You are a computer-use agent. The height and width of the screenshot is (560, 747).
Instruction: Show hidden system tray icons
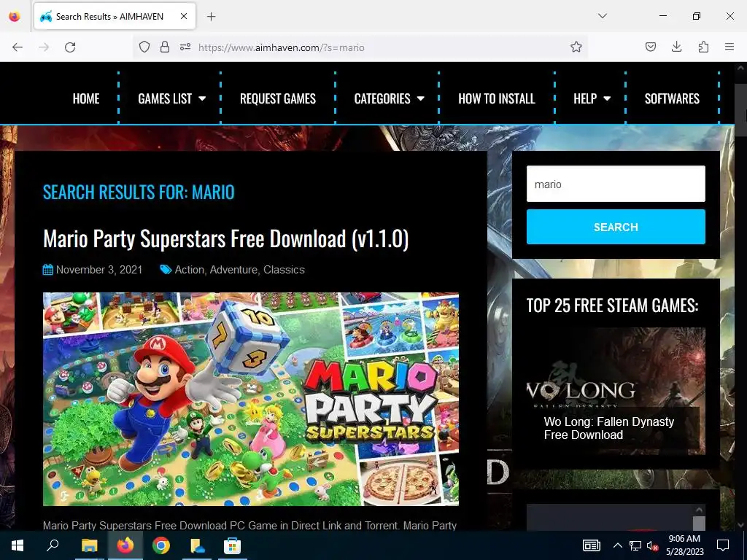pyautogui.click(x=617, y=545)
